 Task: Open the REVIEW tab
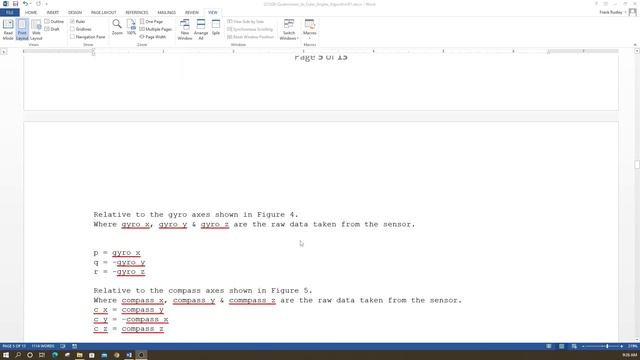191,12
